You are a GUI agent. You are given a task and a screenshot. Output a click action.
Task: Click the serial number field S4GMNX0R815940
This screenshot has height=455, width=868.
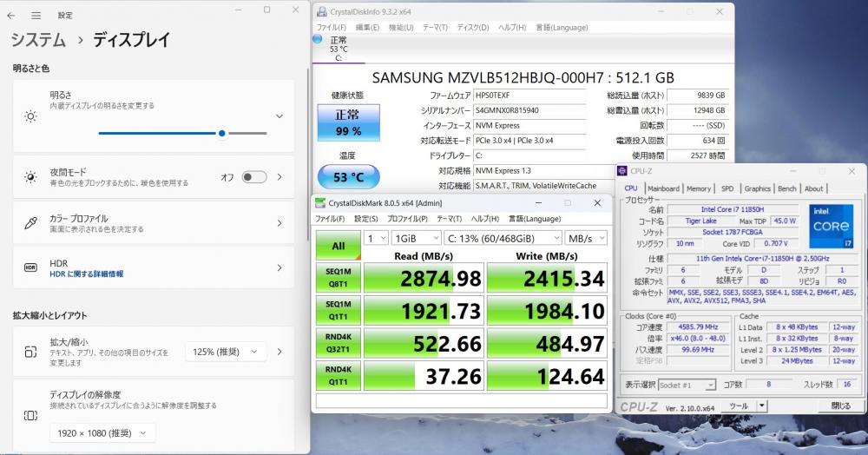click(529, 110)
